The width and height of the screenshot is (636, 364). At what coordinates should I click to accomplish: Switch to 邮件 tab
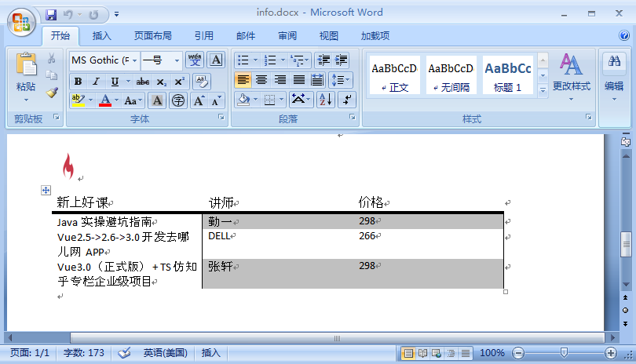tap(246, 36)
